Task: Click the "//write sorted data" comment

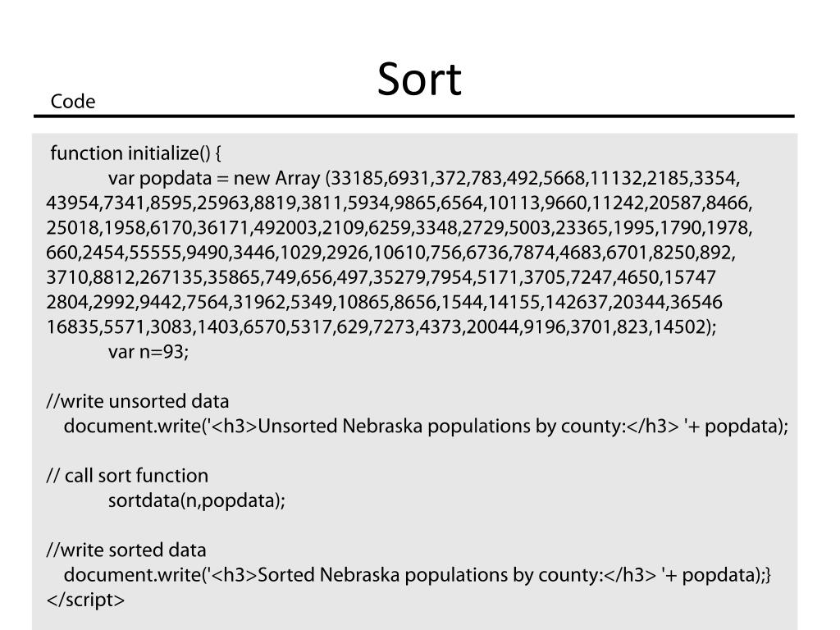Action: coord(126,550)
